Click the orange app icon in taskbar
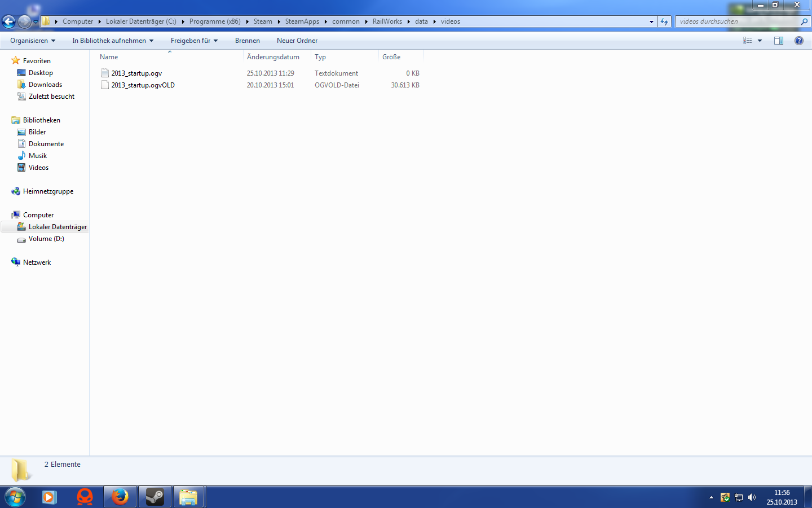Image resolution: width=812 pixels, height=508 pixels. pos(85,497)
